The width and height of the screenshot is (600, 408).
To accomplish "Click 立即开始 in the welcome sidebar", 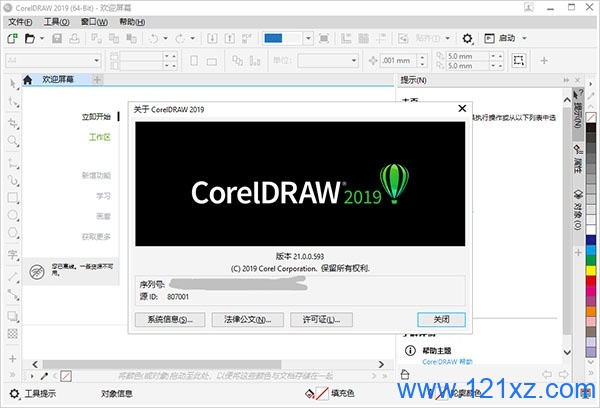I will pos(96,117).
